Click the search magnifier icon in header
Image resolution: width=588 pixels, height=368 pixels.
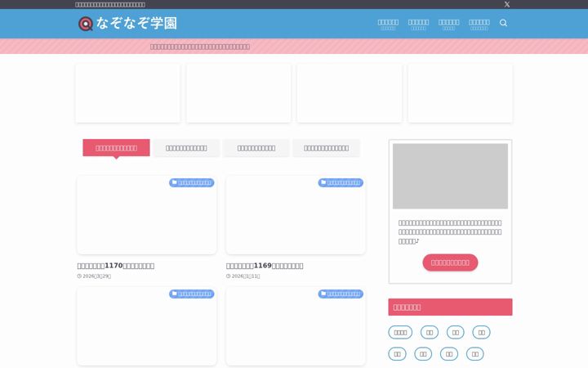(x=503, y=23)
